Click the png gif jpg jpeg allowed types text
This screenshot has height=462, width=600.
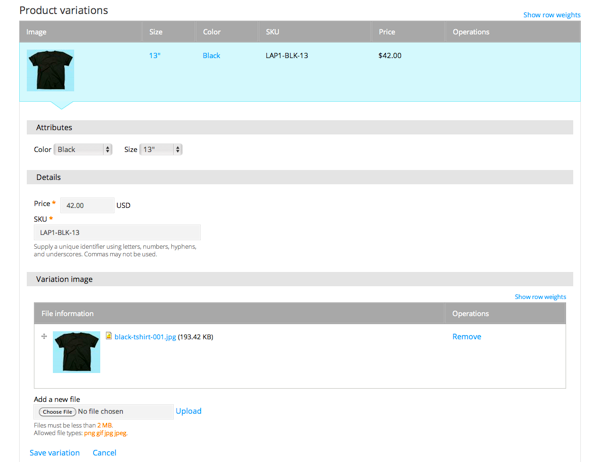tap(105, 433)
